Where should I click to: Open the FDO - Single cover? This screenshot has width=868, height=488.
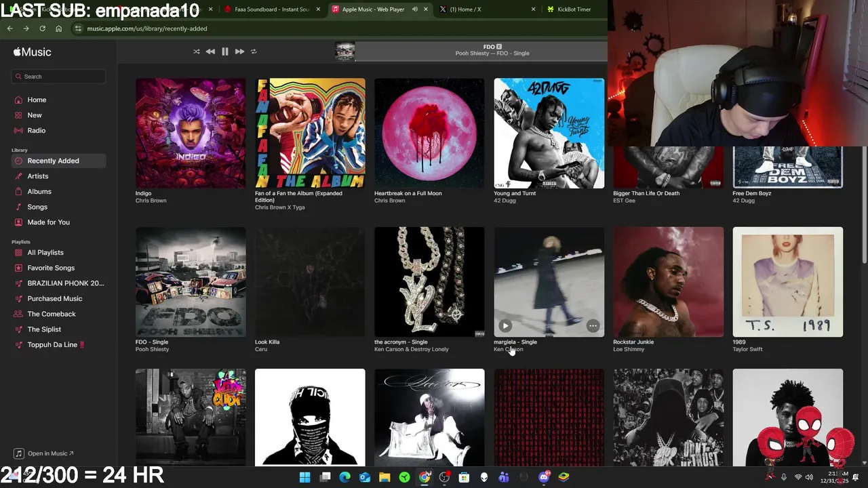(x=191, y=282)
